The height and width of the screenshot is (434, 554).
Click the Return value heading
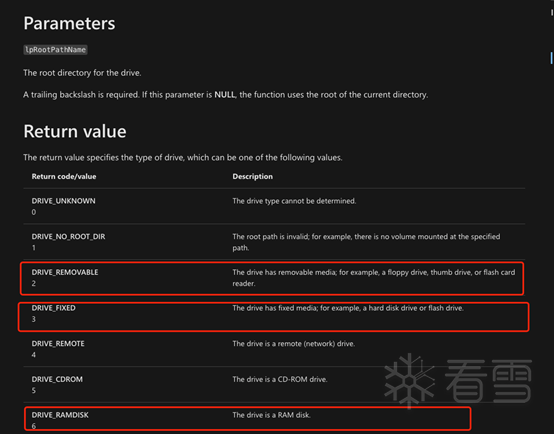75,131
